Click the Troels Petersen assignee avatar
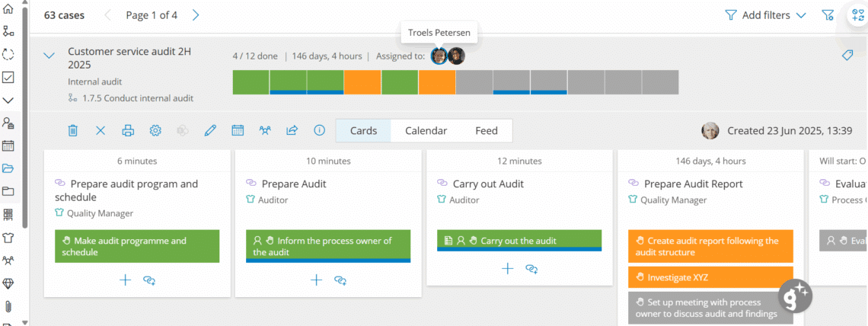868x326 pixels. click(439, 56)
